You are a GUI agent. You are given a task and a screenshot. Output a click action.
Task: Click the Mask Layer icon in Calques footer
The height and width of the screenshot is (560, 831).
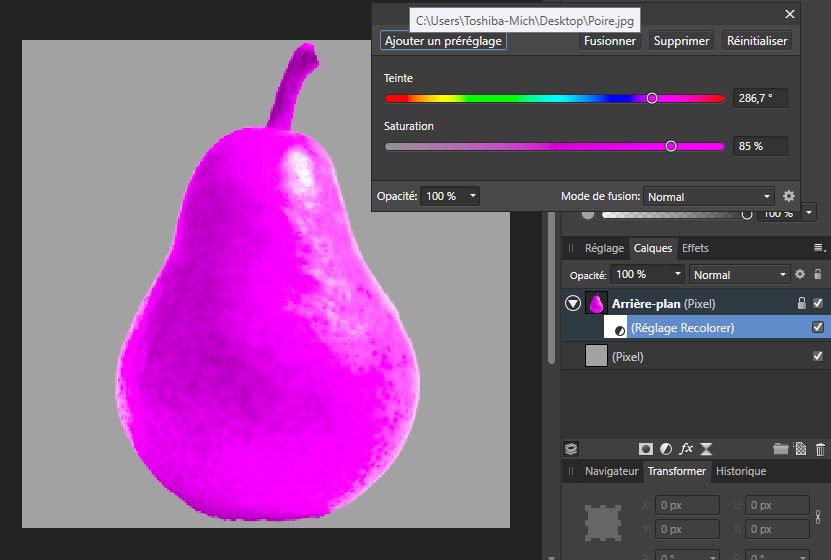(x=646, y=449)
